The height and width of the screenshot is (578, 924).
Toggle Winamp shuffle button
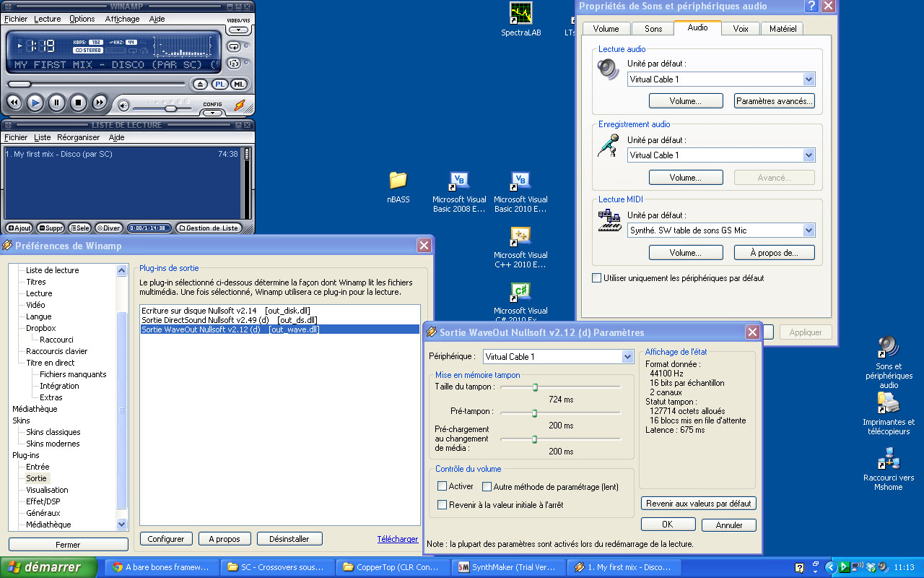click(234, 64)
